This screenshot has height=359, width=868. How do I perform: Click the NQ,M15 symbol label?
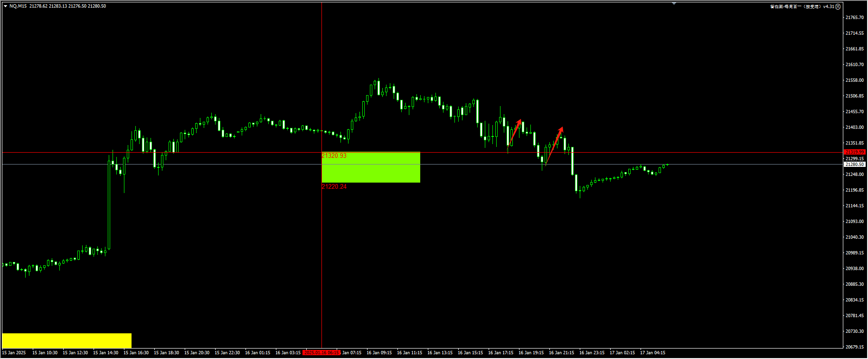pyautogui.click(x=18, y=6)
